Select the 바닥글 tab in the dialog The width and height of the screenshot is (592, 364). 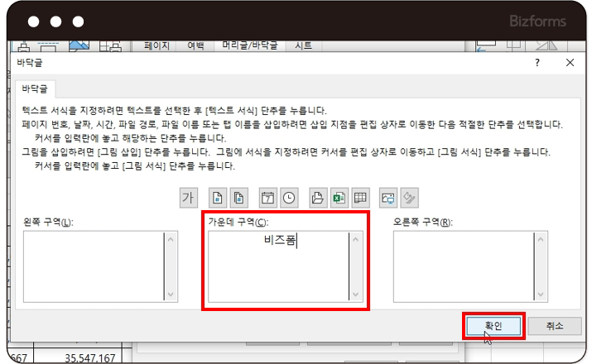coord(35,89)
